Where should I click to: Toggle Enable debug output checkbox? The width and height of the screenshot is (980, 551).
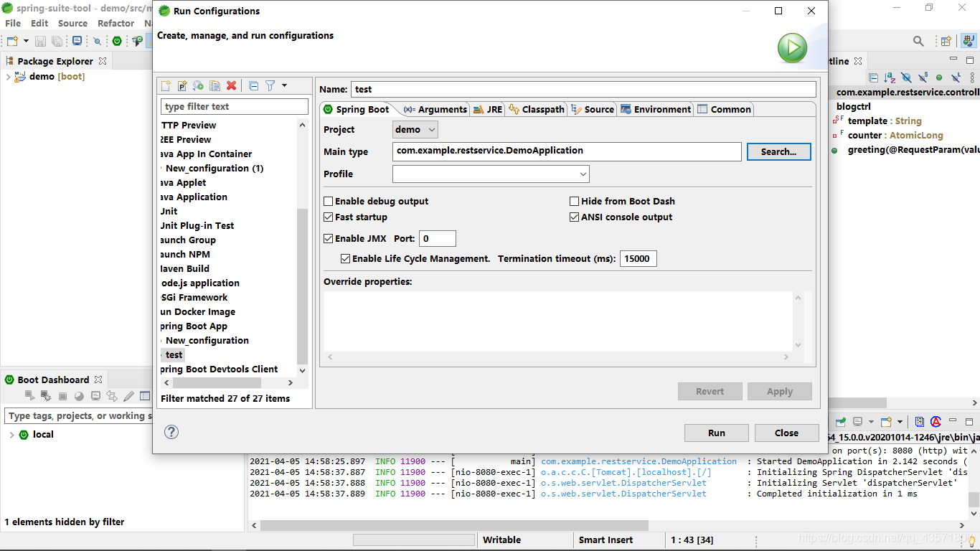[329, 202]
